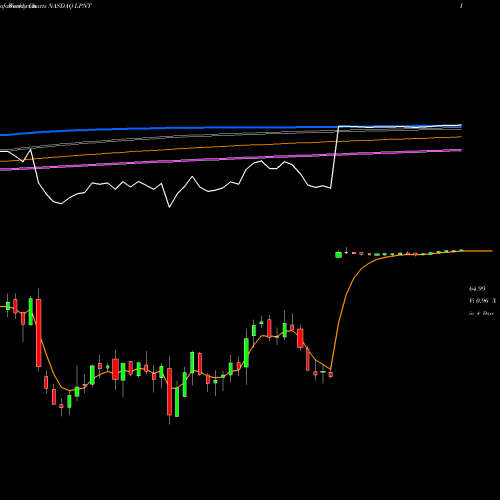Click the green gap-up candle starting the flat run
The height and width of the screenshot is (500, 500).
tap(339, 254)
